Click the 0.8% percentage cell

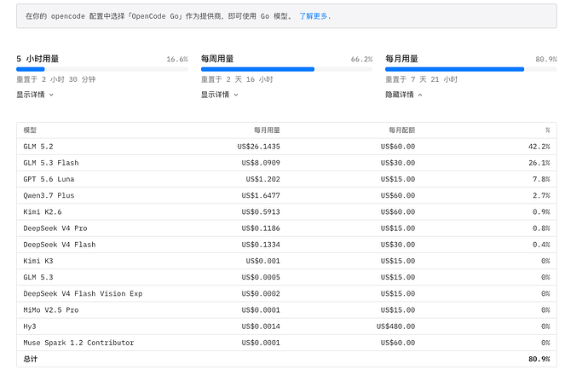click(541, 228)
